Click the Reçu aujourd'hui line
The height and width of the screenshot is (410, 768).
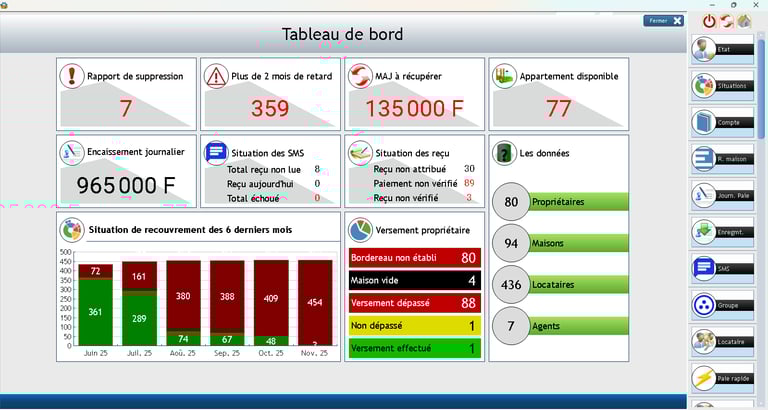point(273,184)
